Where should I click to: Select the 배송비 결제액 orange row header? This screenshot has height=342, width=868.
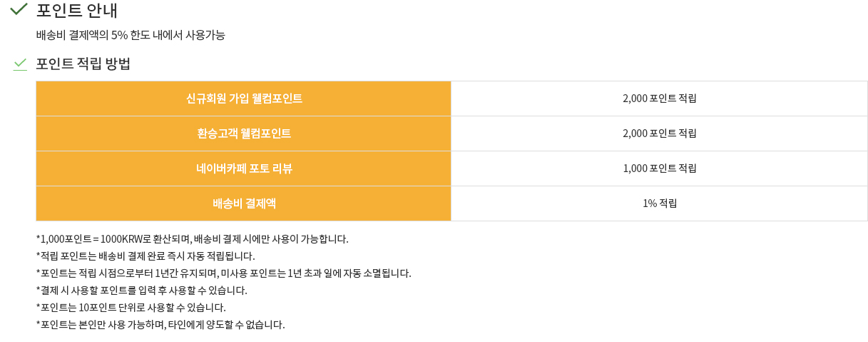point(244,203)
